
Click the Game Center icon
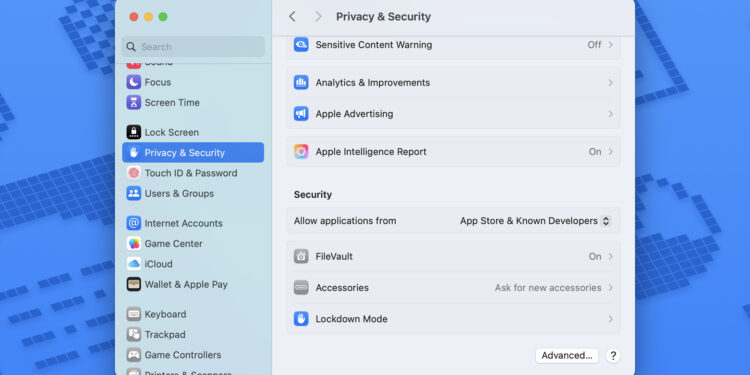(133, 243)
